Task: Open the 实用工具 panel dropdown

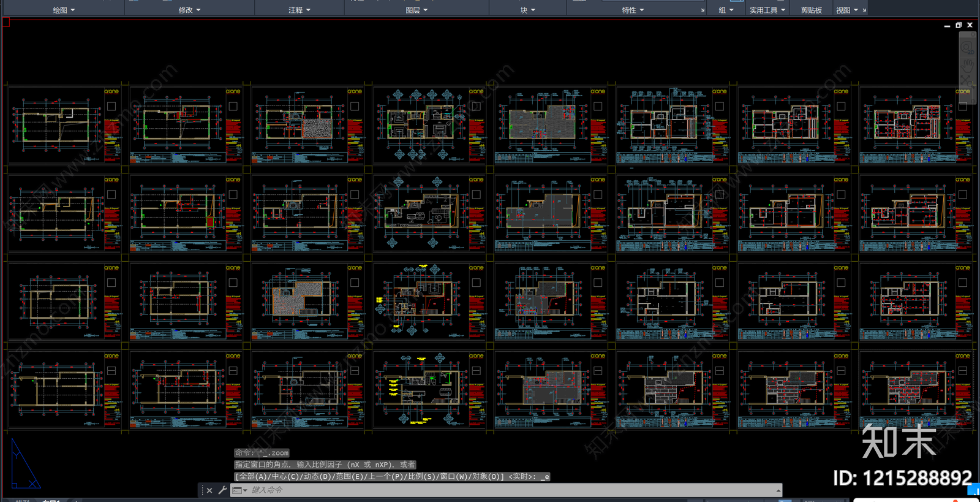Action: click(767, 10)
